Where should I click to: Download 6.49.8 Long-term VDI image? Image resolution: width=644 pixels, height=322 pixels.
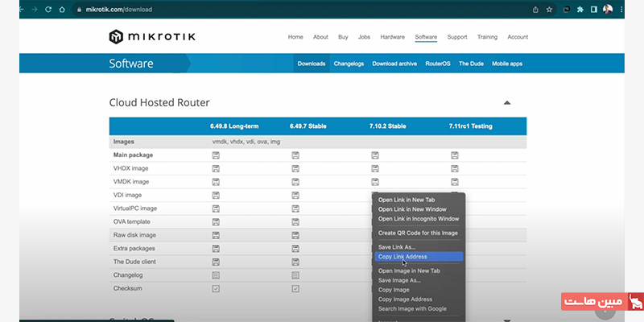coord(216,195)
